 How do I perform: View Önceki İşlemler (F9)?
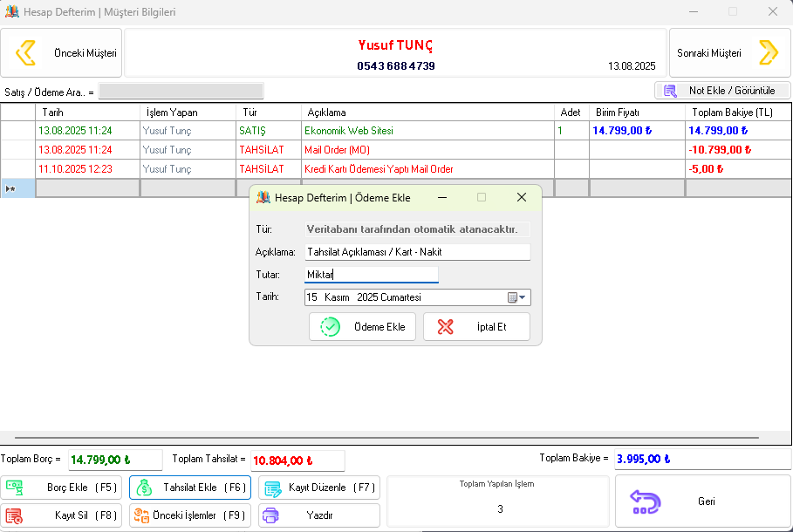click(x=189, y=515)
